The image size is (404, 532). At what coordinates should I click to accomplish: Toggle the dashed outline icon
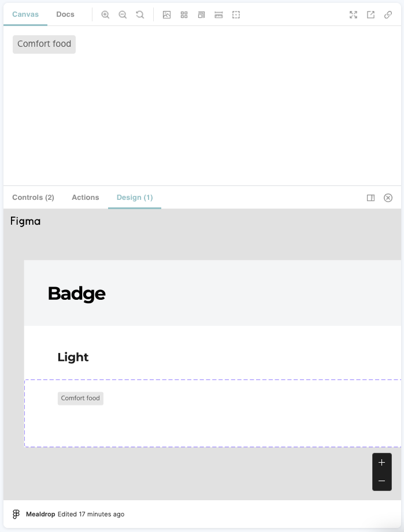[236, 14]
